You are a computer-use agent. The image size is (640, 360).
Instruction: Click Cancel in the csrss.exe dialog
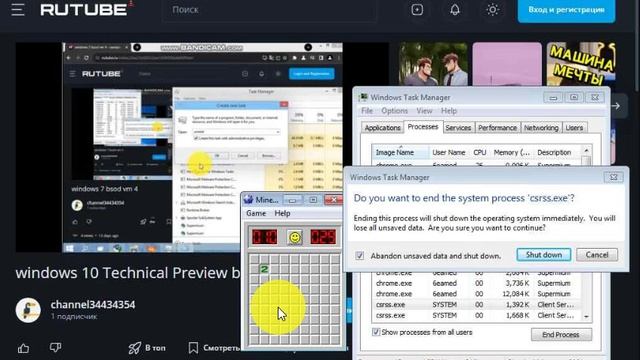(597, 255)
